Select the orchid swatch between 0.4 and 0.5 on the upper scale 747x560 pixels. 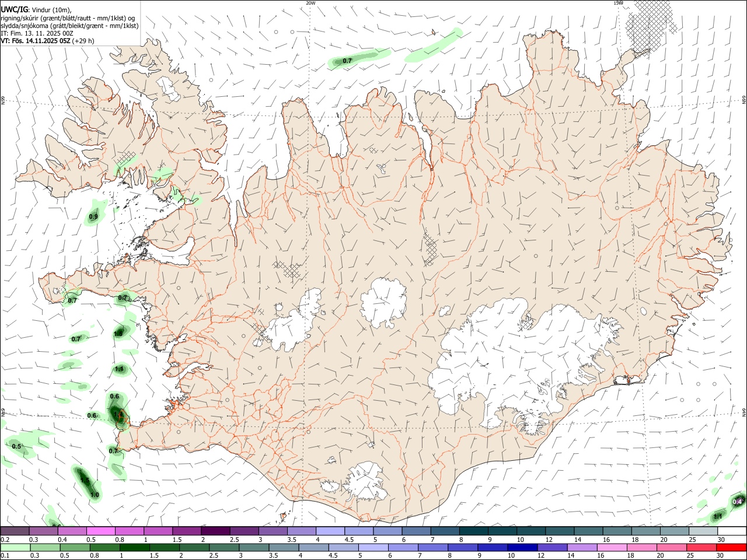[72, 531]
